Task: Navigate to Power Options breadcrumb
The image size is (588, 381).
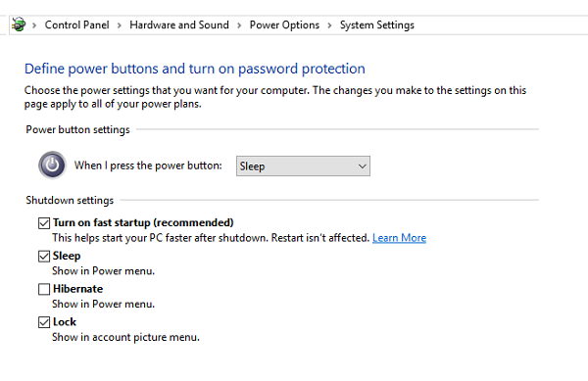Action: (284, 24)
